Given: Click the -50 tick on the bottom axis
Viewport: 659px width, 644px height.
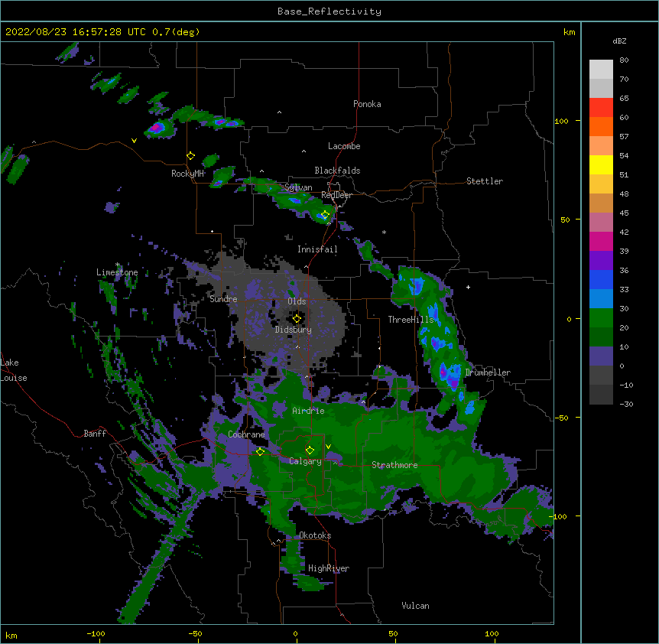Looking at the screenshot, I should 195,633.
